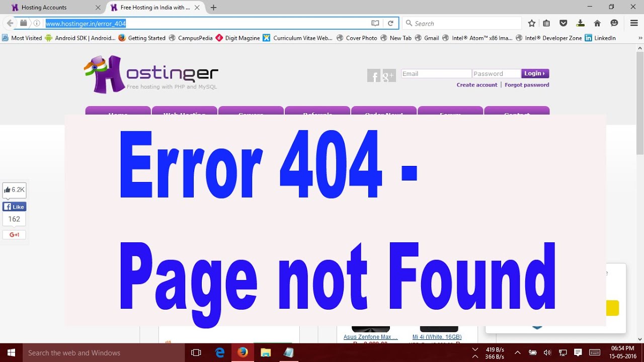
Task: Open the touch keyboard tray icon
Action: tap(595, 352)
